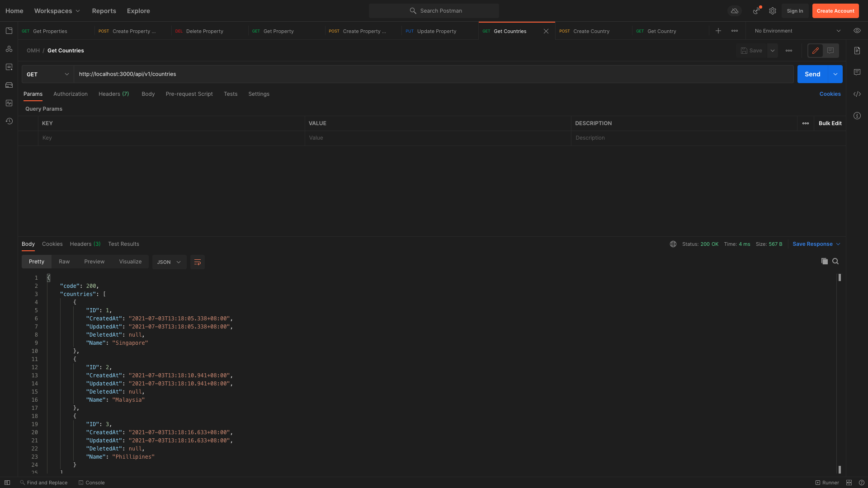This screenshot has width=868, height=488.
Task: Copy the response body to clipboard
Action: pyautogui.click(x=824, y=261)
